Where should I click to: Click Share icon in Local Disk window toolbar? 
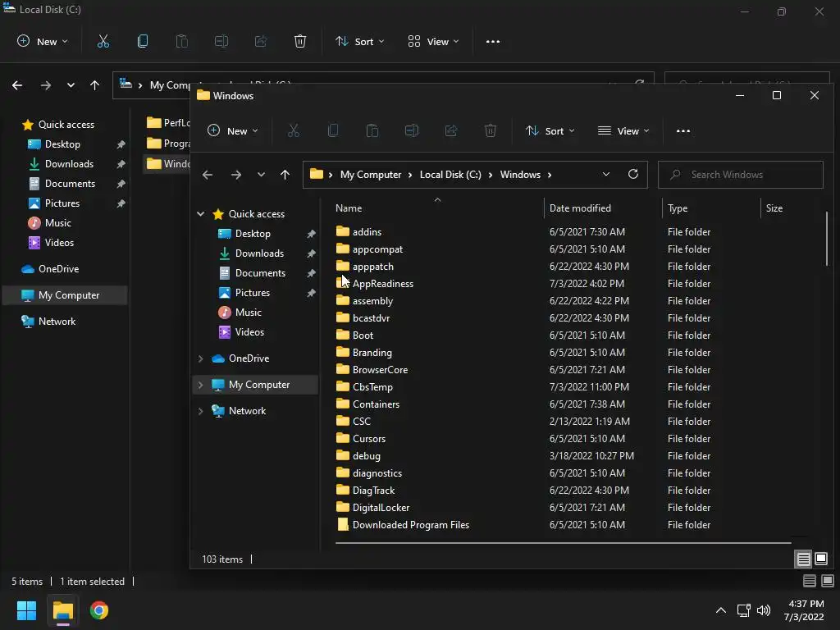(x=261, y=41)
